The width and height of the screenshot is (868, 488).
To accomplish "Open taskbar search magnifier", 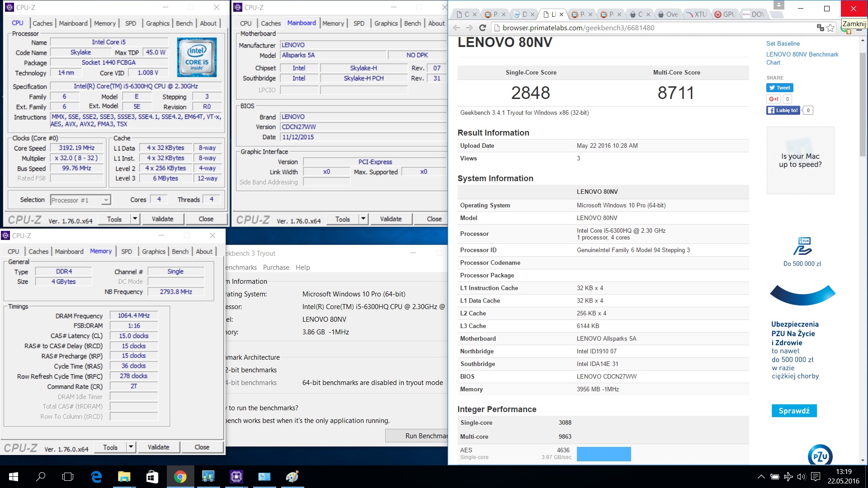I will (41, 477).
